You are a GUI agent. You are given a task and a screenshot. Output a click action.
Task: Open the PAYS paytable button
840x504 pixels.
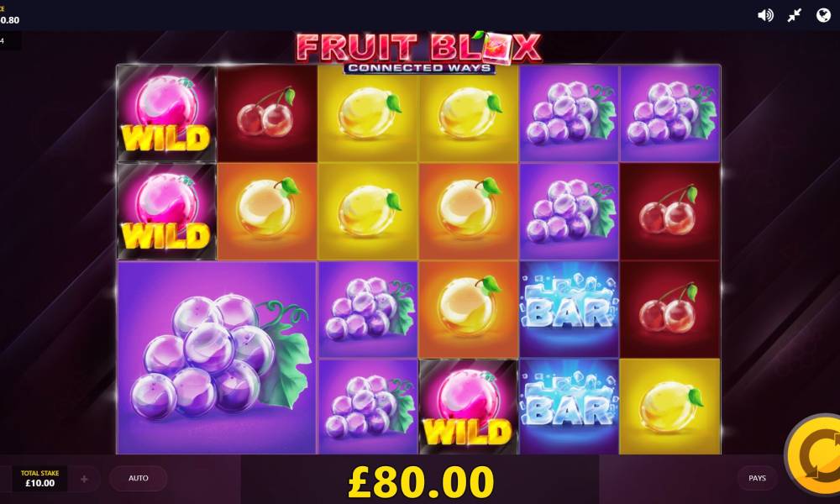pyautogui.click(x=757, y=478)
